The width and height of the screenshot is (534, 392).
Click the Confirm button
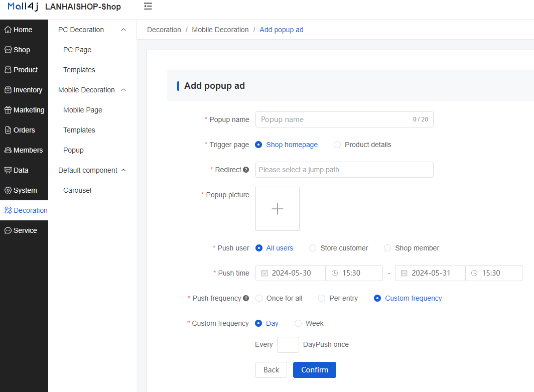click(315, 370)
